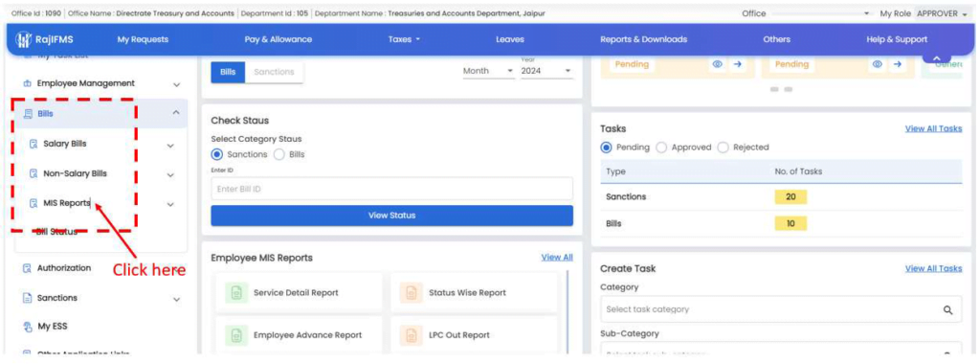Collapse the Bills menu chevron
This screenshot has width=980, height=364.
click(176, 113)
